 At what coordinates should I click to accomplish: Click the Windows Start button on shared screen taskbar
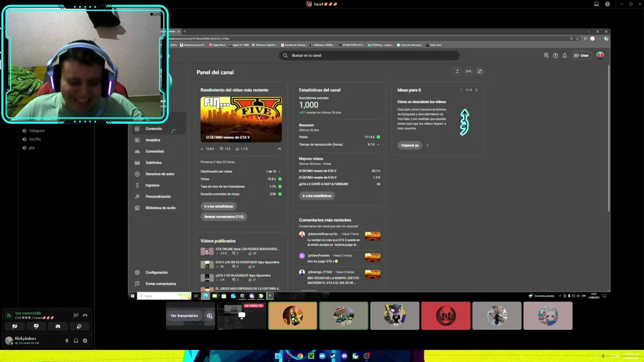[132, 296]
